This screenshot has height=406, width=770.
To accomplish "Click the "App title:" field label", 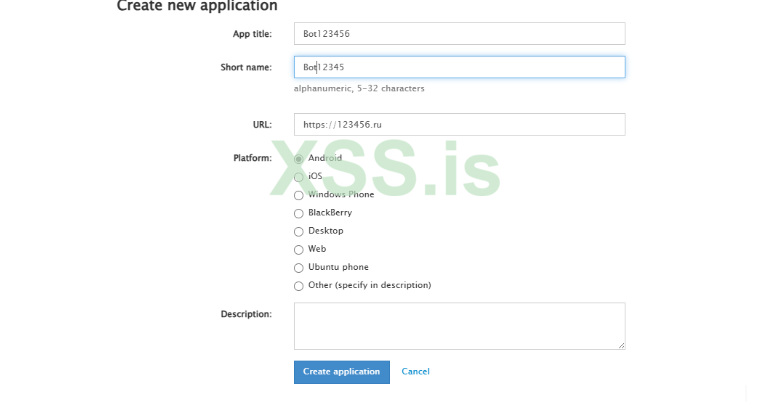I will (x=252, y=34).
